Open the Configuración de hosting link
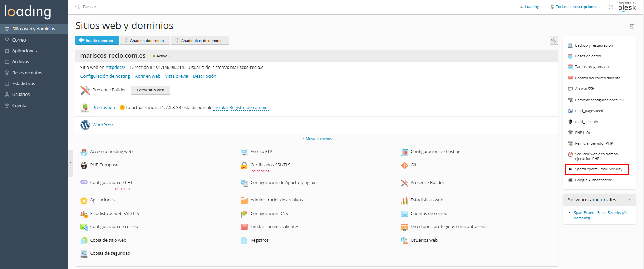The image size is (644, 269). (105, 76)
